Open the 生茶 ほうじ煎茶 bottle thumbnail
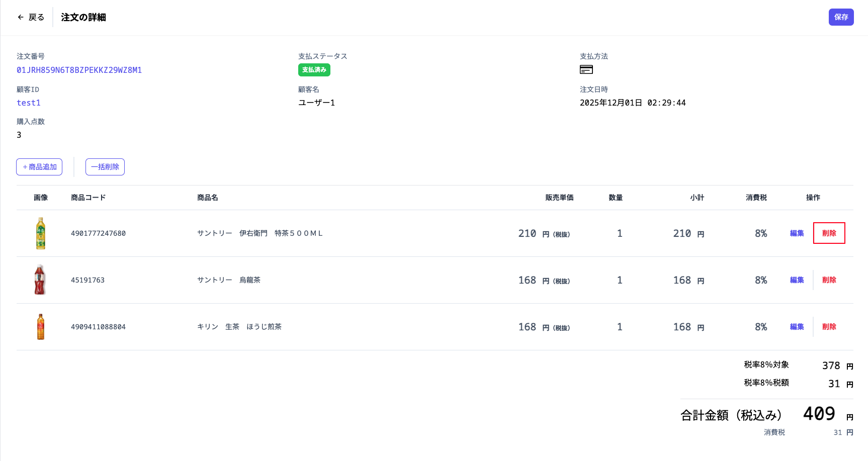 (x=41, y=327)
